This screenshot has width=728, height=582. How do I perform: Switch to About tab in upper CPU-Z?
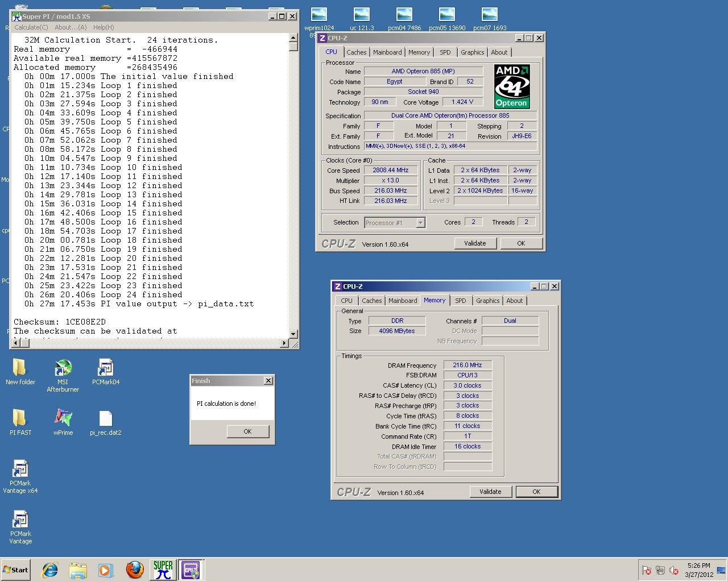click(x=499, y=52)
